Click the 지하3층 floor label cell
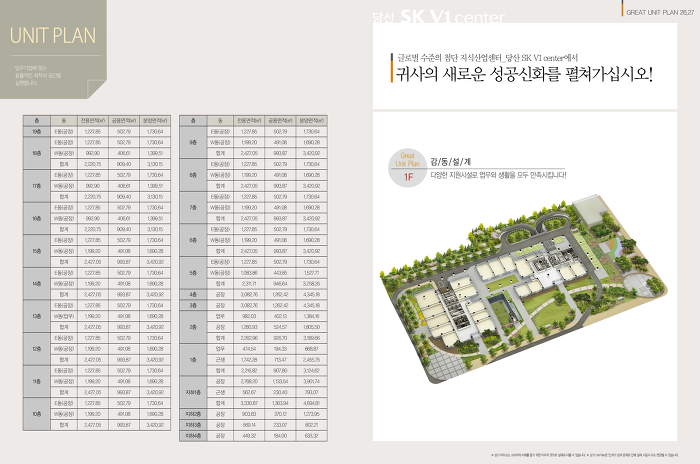The height and width of the screenshot is (464, 700). pos(193,425)
